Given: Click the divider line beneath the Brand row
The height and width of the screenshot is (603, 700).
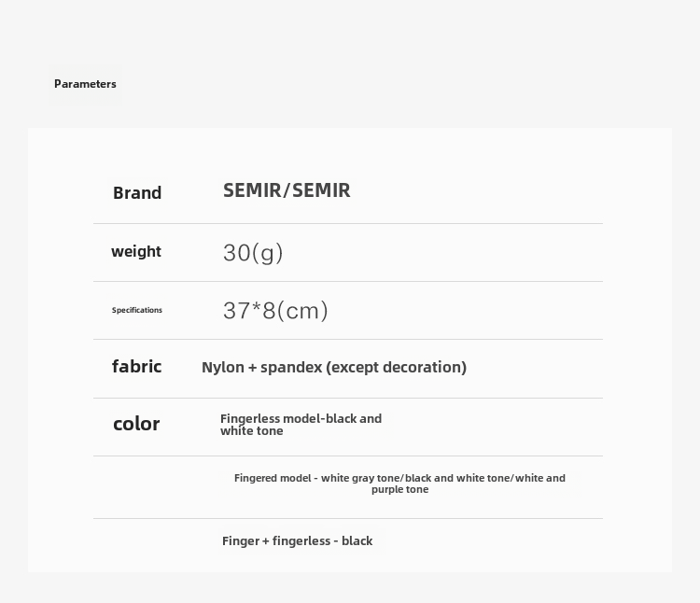Looking at the screenshot, I should tap(348, 224).
